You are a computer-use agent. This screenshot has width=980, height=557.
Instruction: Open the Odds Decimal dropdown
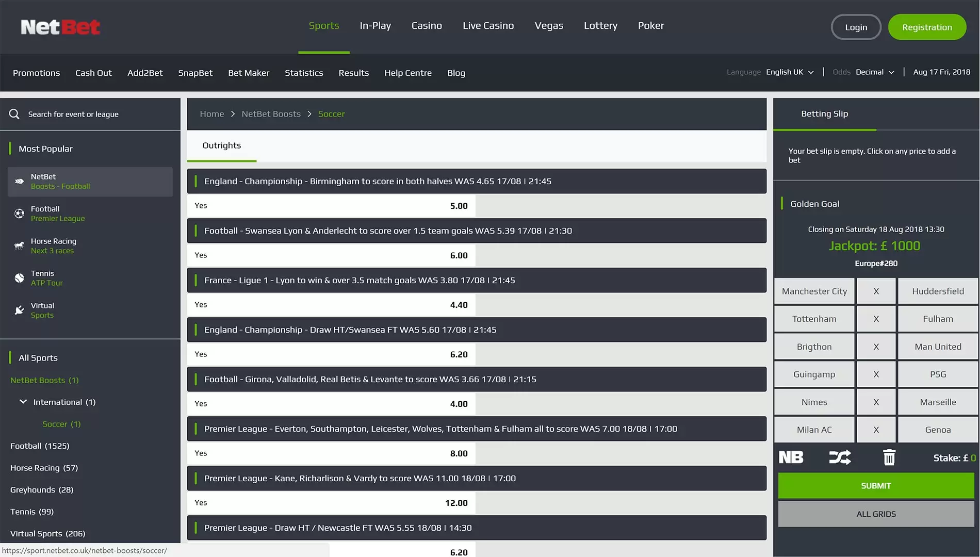click(875, 72)
